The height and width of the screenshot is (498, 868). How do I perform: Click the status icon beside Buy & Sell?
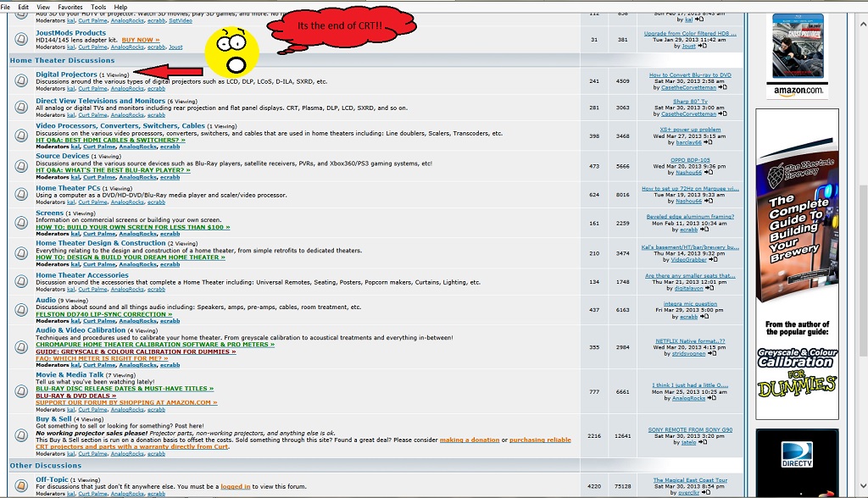21,435
